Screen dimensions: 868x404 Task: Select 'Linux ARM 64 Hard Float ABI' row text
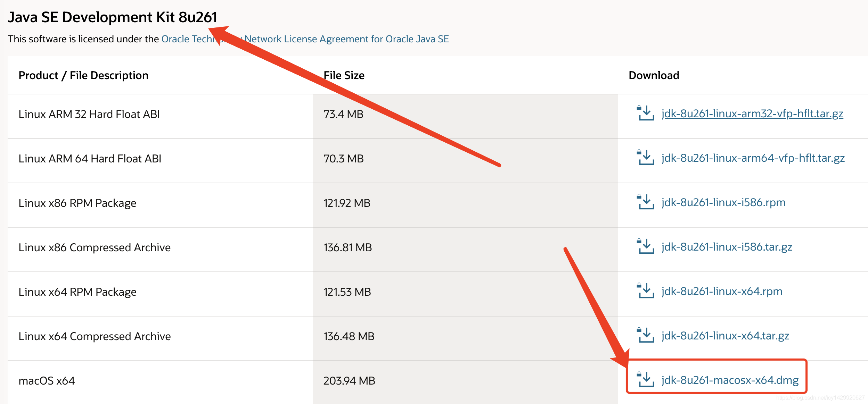(90, 159)
